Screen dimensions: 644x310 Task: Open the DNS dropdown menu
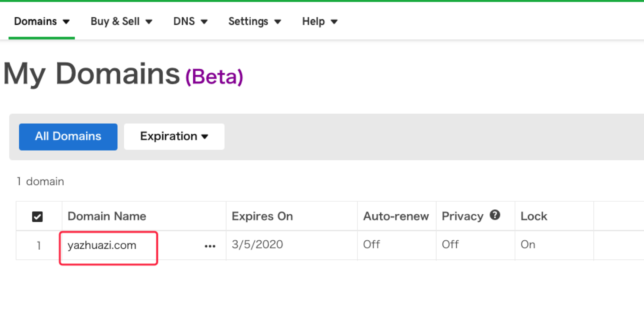coord(190,22)
